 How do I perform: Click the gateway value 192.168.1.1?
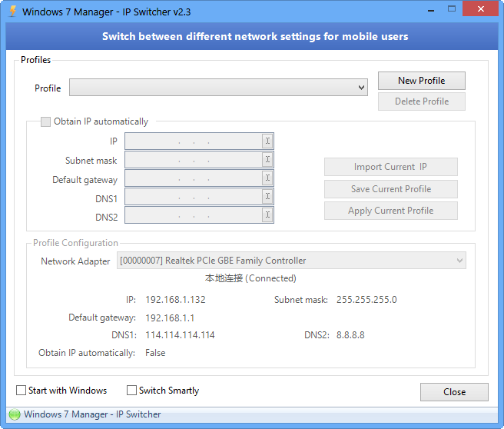pyautogui.click(x=170, y=318)
